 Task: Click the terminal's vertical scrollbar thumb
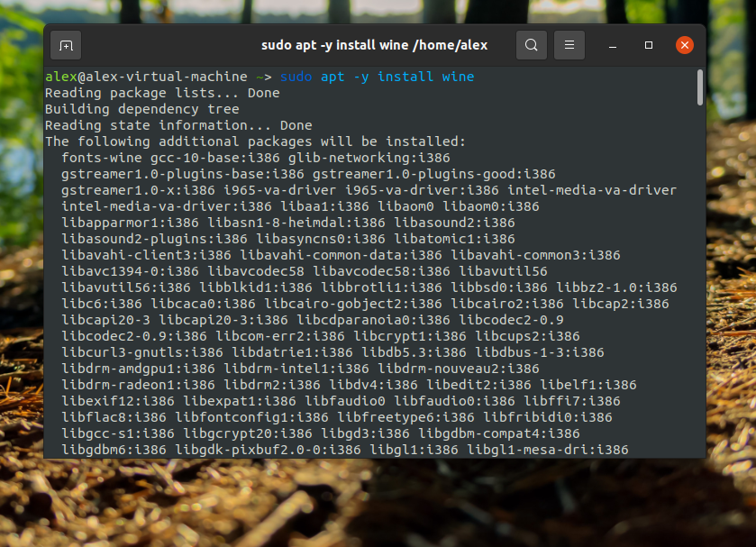click(x=700, y=88)
